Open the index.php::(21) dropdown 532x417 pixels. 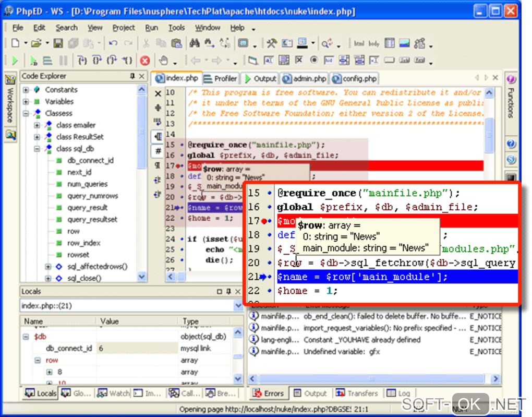238,306
